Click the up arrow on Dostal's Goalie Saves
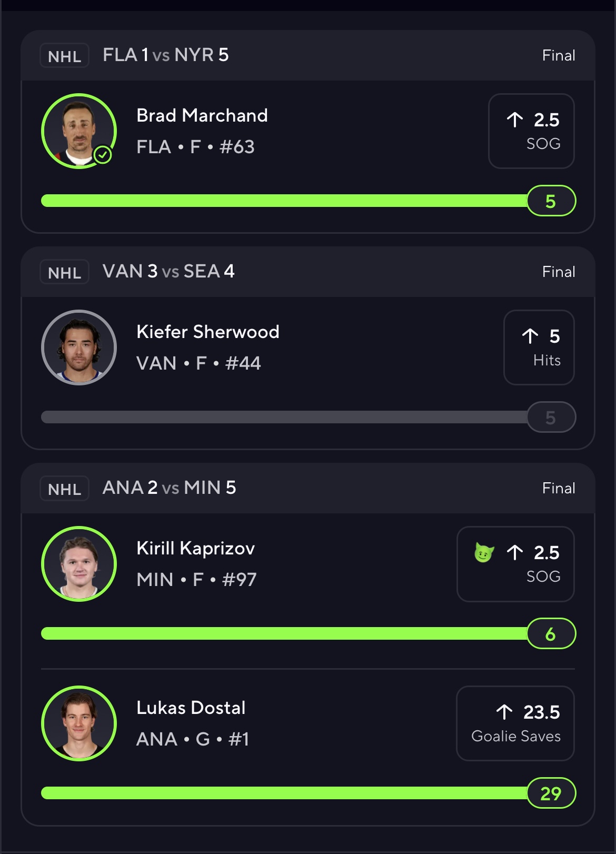Screen dimensions: 616x854 tap(504, 712)
